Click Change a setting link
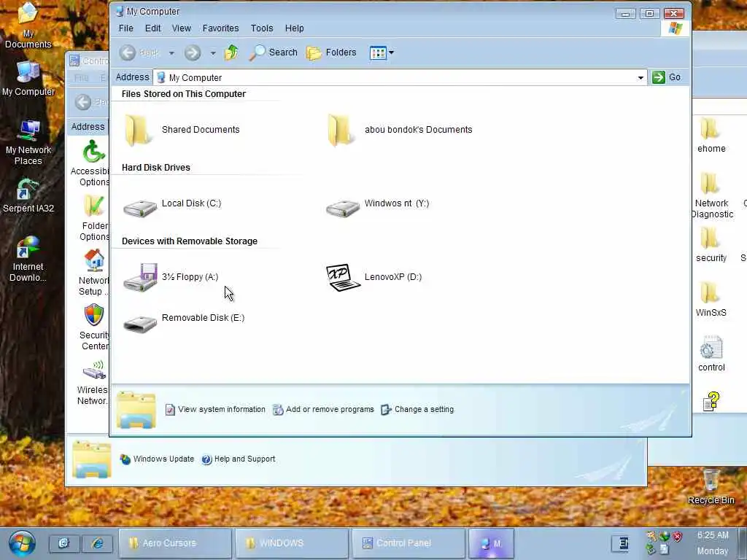Viewport: 747px width, 560px height. tap(417, 410)
